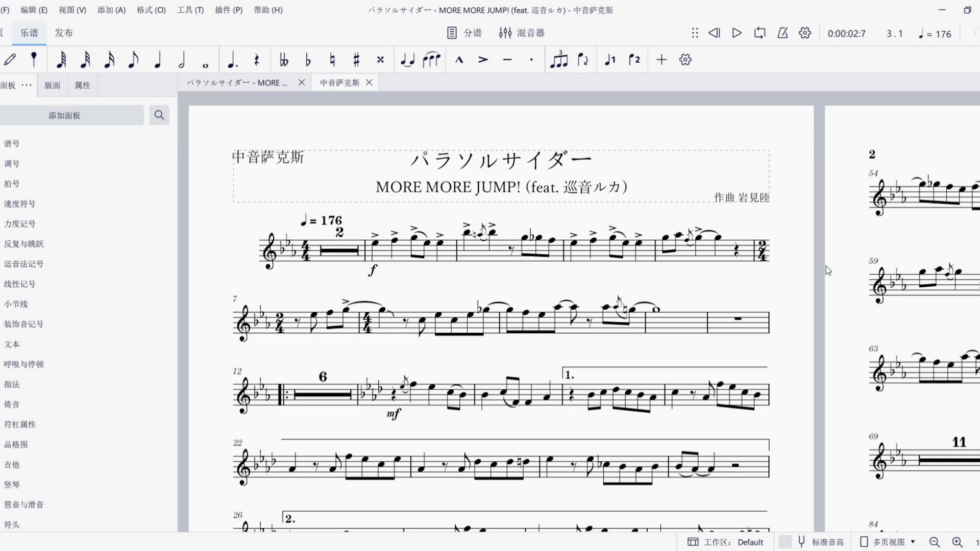The image size is (980, 551).
Task: Open the 编辑 (E) menu
Action: pyautogui.click(x=34, y=10)
